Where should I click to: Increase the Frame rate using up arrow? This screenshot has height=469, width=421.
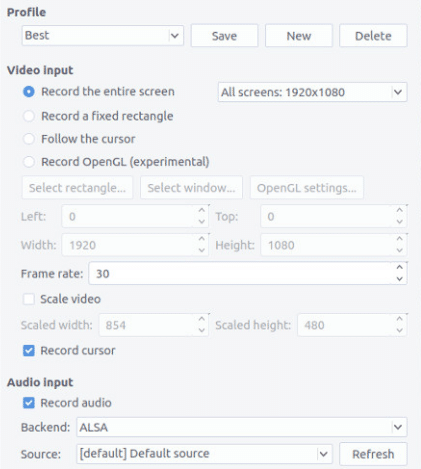(x=399, y=267)
